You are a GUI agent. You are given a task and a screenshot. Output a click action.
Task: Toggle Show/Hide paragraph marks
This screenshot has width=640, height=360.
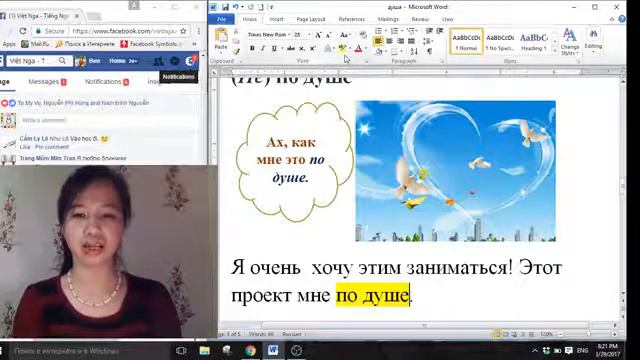[429, 51]
